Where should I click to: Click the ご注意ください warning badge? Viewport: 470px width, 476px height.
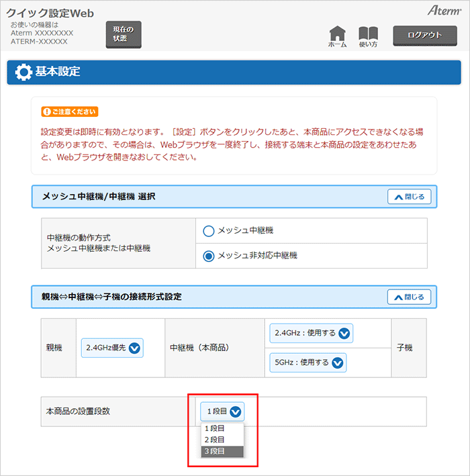(70, 111)
